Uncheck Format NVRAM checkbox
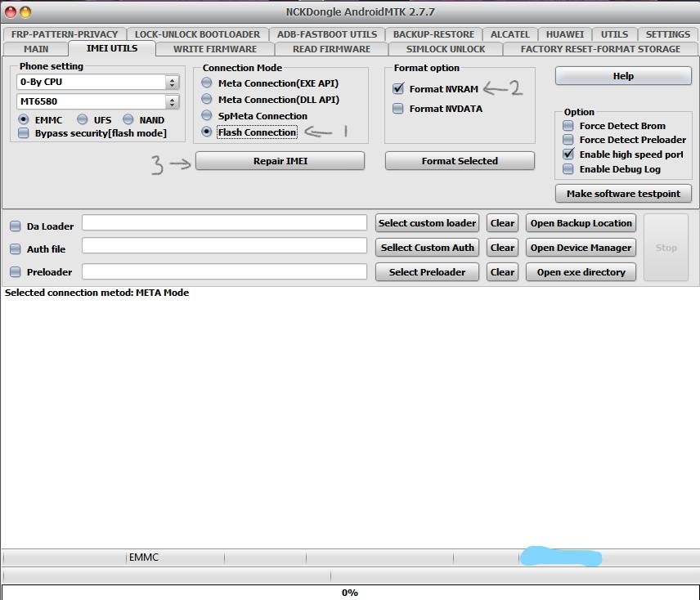700x600 pixels. pyautogui.click(x=398, y=88)
